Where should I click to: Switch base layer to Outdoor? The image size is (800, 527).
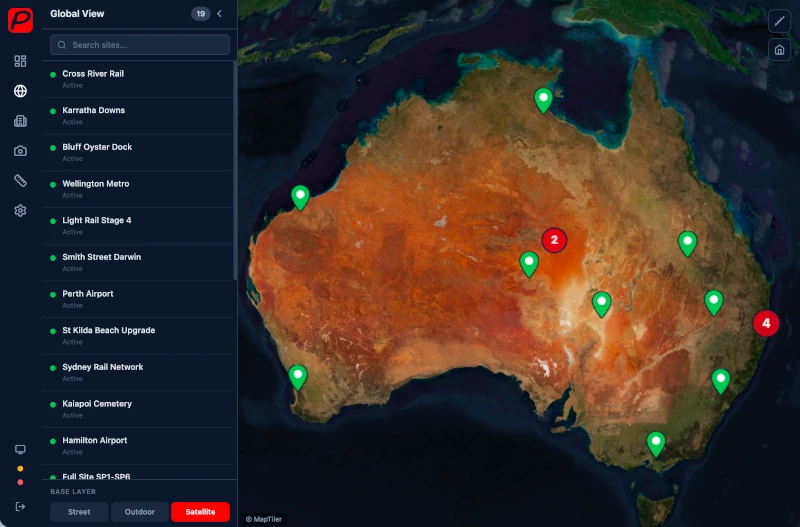click(140, 512)
